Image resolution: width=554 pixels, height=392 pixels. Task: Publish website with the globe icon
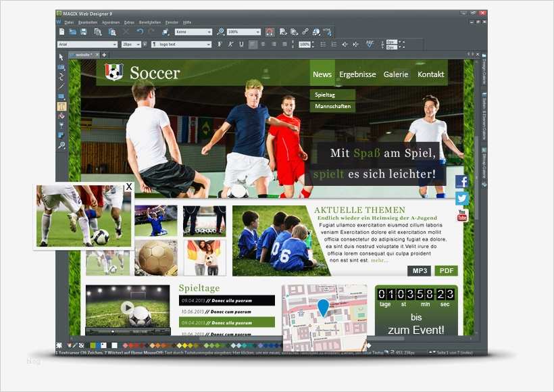click(316, 32)
